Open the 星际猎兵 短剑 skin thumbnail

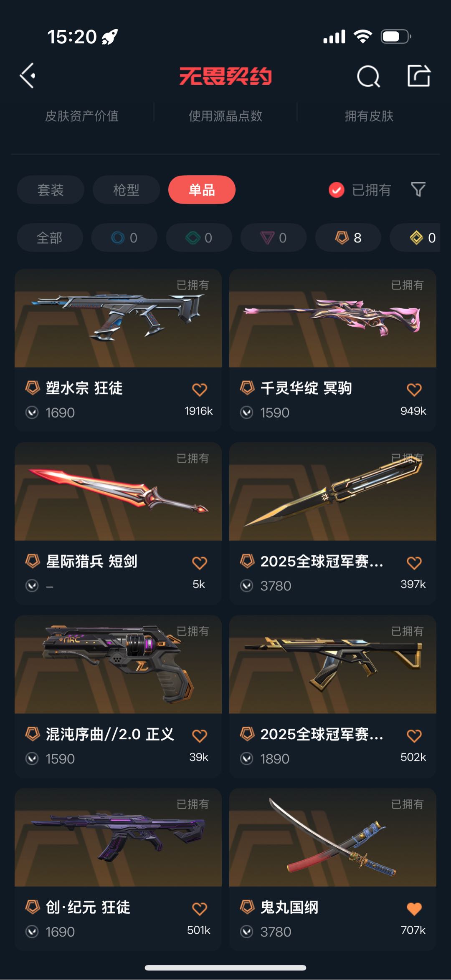(x=118, y=491)
